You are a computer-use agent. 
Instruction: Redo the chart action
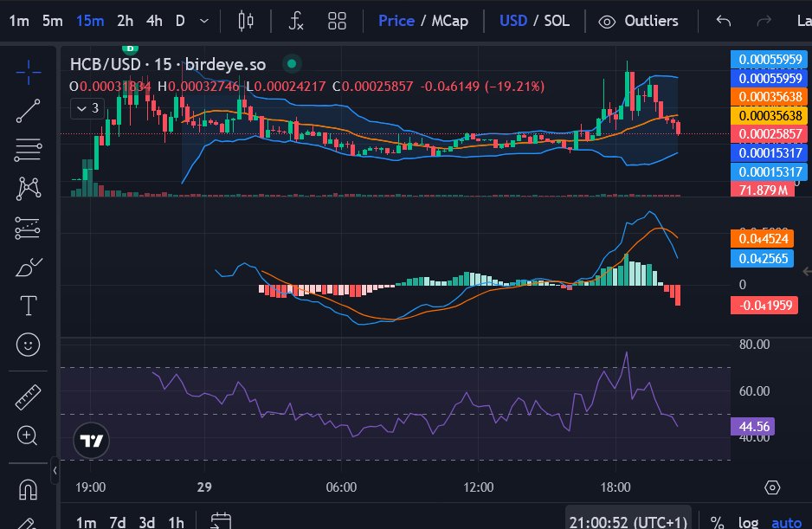pos(764,21)
